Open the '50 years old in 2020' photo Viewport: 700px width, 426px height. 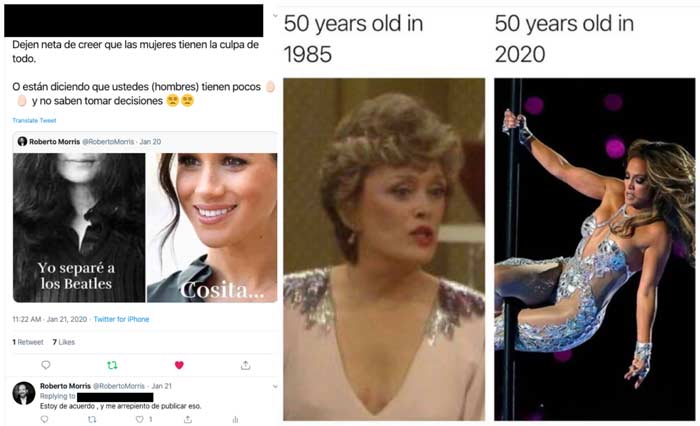click(595, 249)
